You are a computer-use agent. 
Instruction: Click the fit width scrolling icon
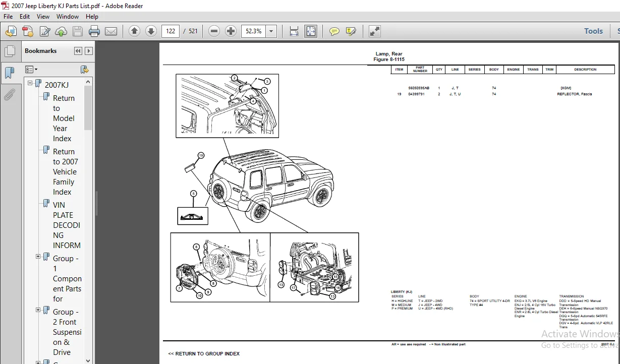click(294, 31)
